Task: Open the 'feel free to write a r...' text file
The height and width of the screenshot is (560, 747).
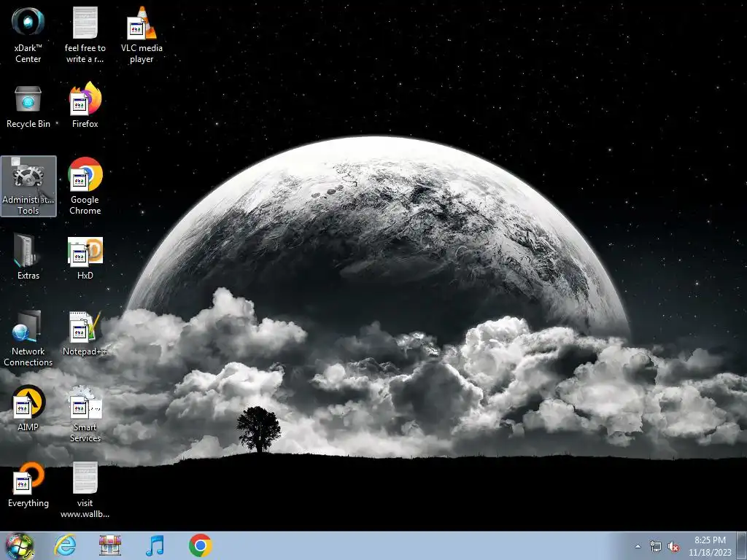Action: point(85,35)
